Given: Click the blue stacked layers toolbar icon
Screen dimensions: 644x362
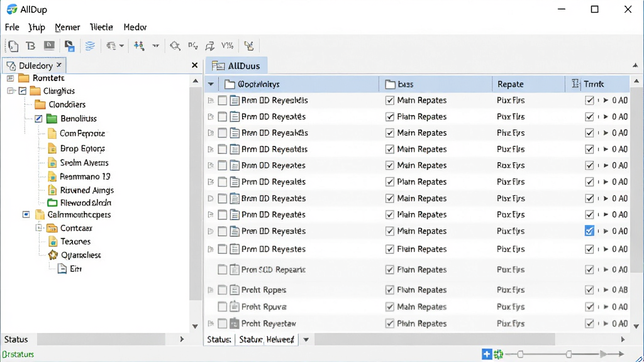Looking at the screenshot, I should pos(90,45).
